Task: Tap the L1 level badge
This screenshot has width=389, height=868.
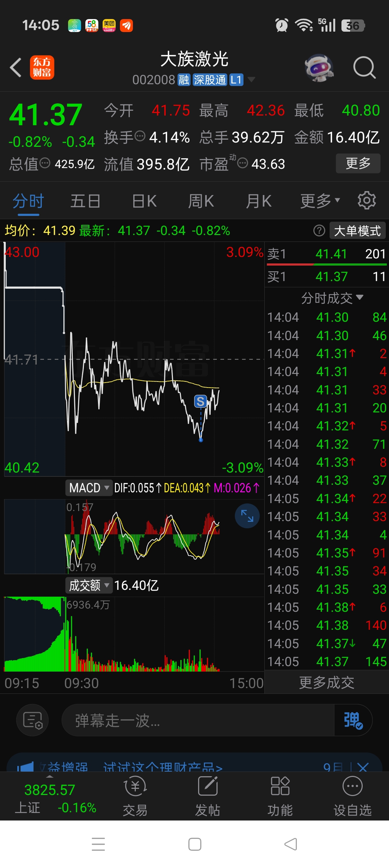Action: (x=236, y=80)
